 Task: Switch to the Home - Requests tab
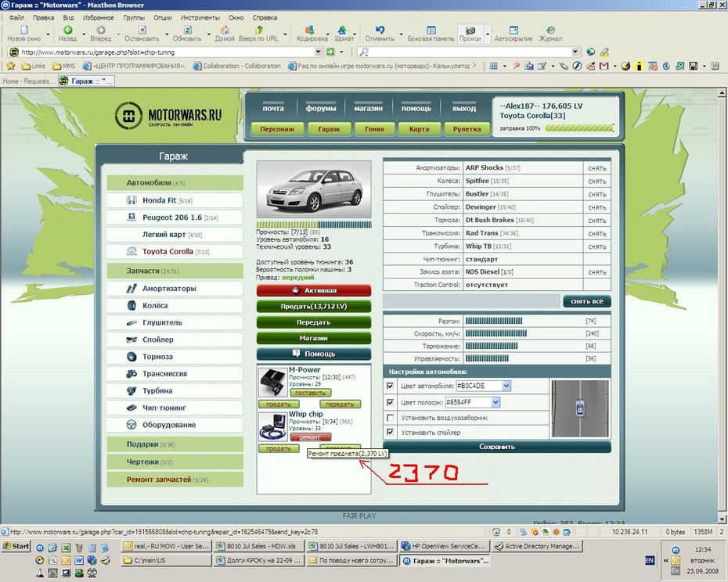29,81
